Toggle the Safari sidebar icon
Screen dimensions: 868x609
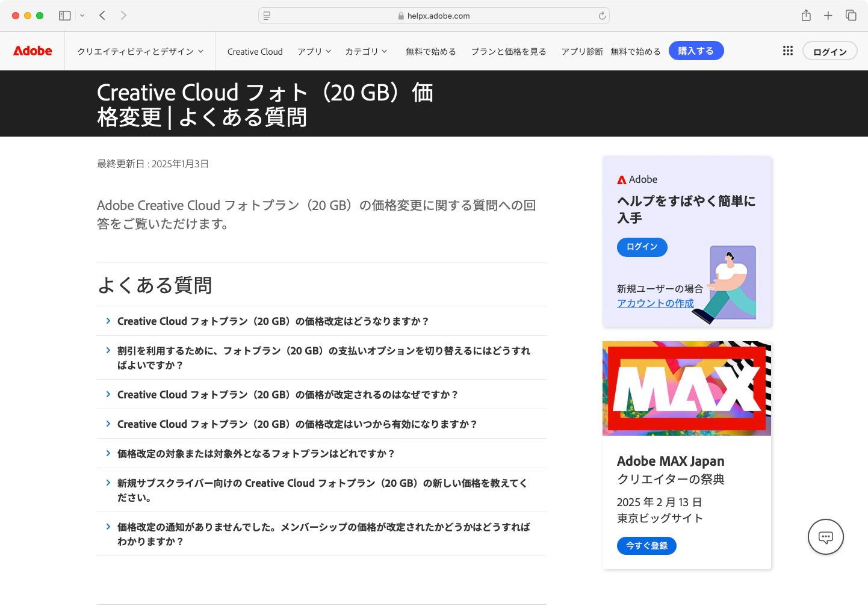(64, 15)
